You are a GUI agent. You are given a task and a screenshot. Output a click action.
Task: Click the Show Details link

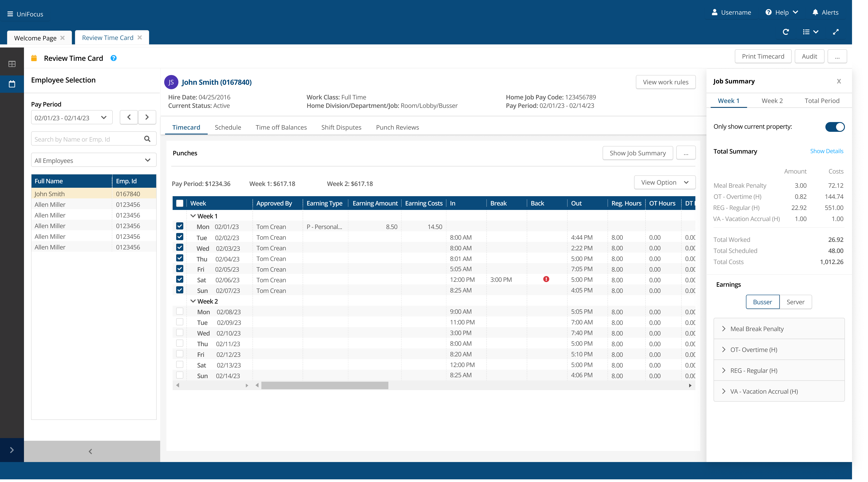point(827,151)
